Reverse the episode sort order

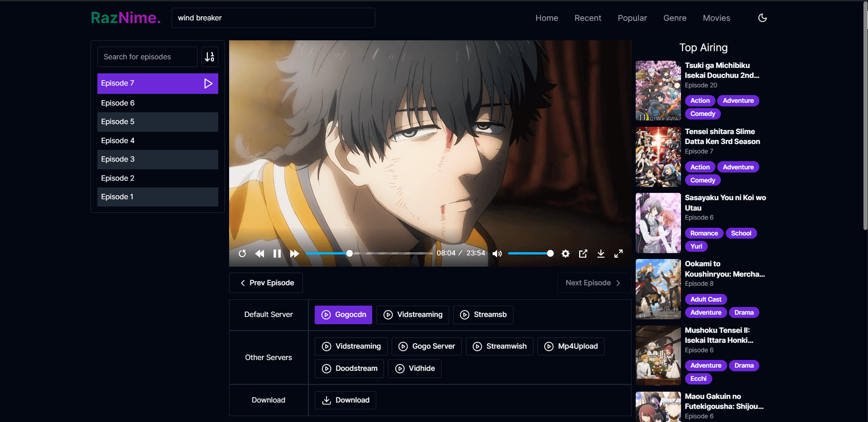pos(210,57)
